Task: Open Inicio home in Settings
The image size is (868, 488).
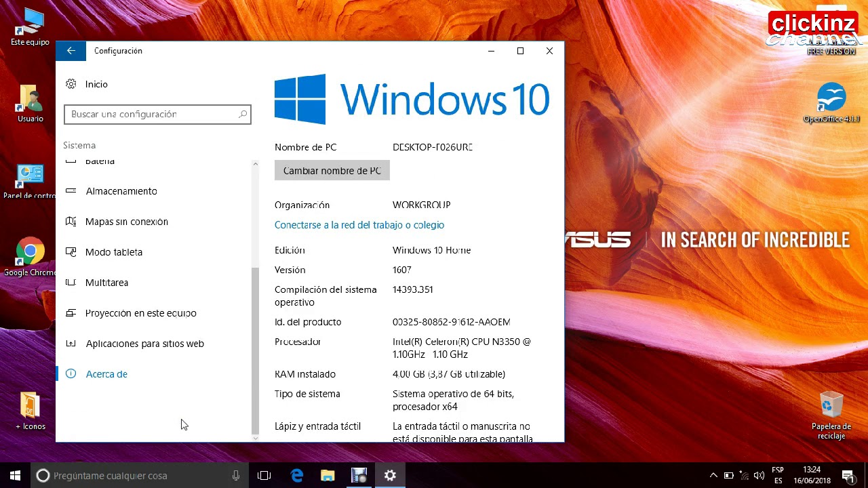Action: (96, 84)
